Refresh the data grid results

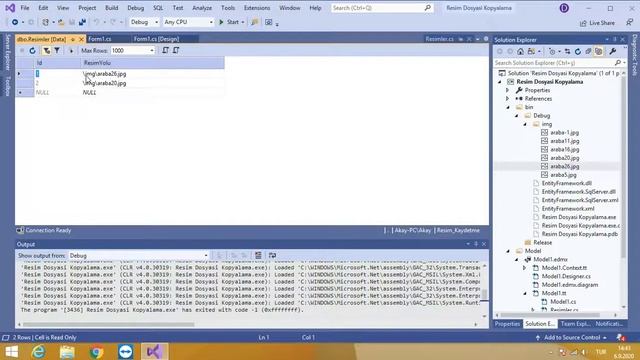32,51
